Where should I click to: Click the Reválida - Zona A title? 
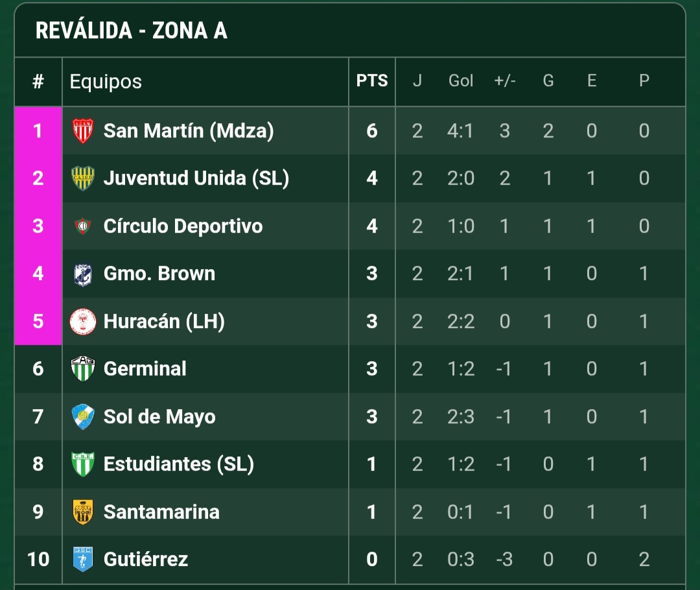[131, 30]
